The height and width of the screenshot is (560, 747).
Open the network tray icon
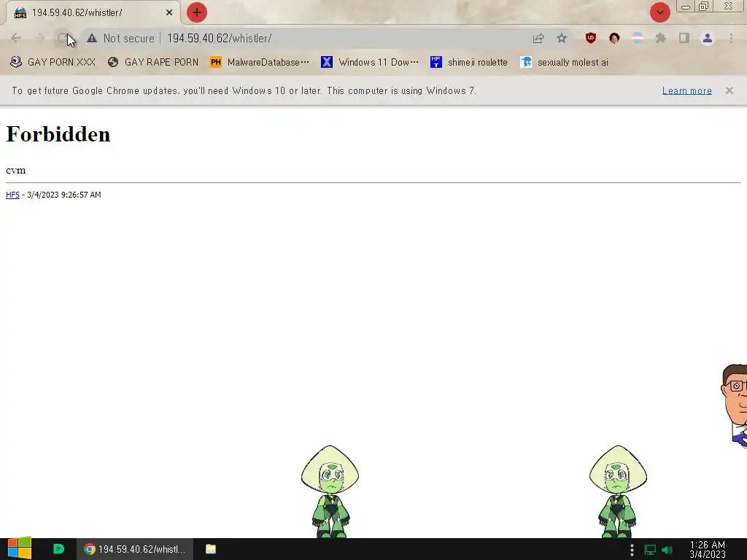coord(650,550)
